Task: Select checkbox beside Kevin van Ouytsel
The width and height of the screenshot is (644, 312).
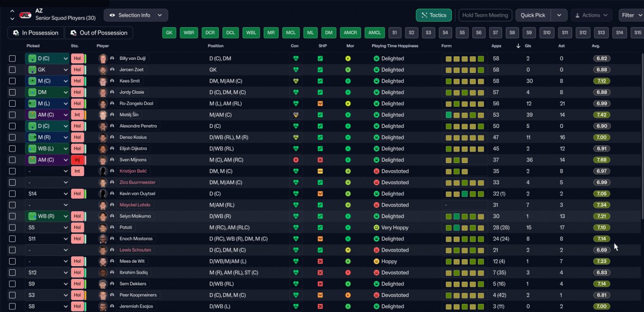Action: pos(13,194)
